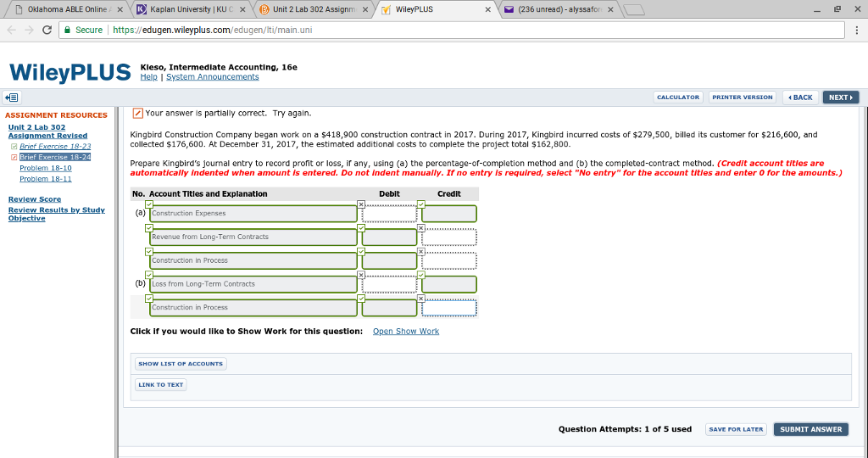Screen dimensions: 868x458
Task: Switch to Kaplan University tab
Action: click(191, 9)
